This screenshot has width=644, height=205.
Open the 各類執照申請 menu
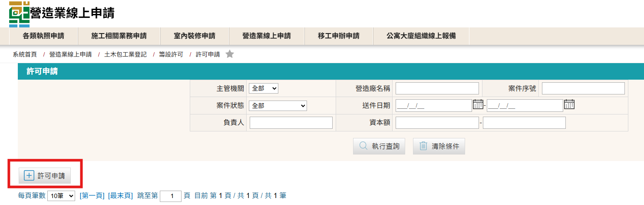(43, 36)
